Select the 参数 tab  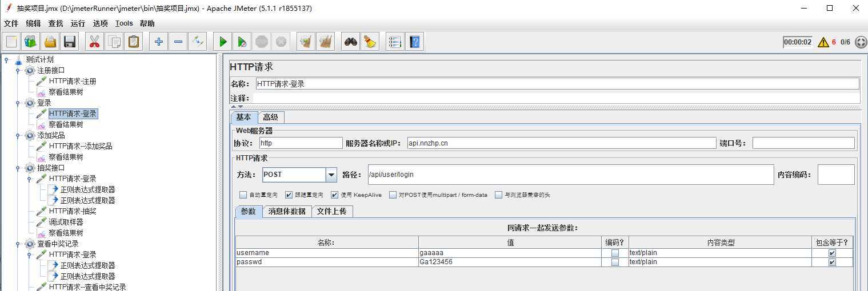[249, 211]
